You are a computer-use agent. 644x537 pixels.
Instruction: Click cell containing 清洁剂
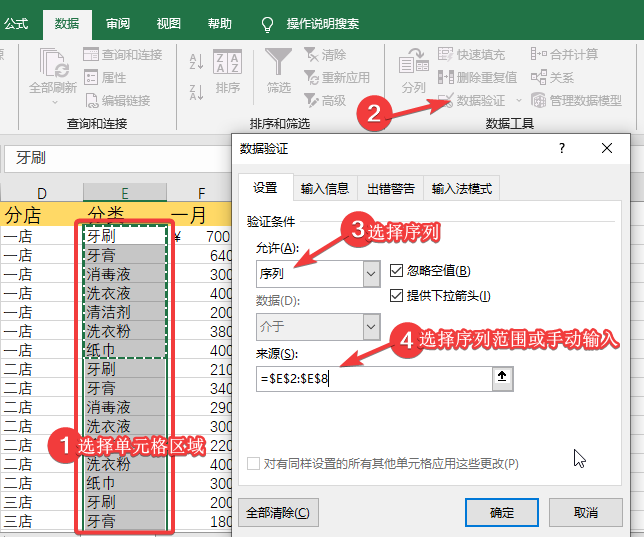click(125, 312)
